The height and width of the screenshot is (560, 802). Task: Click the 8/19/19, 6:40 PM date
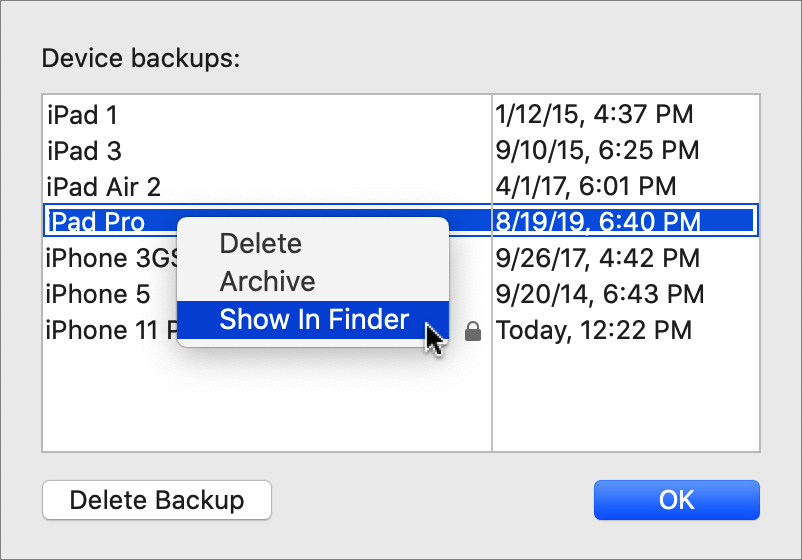597,222
